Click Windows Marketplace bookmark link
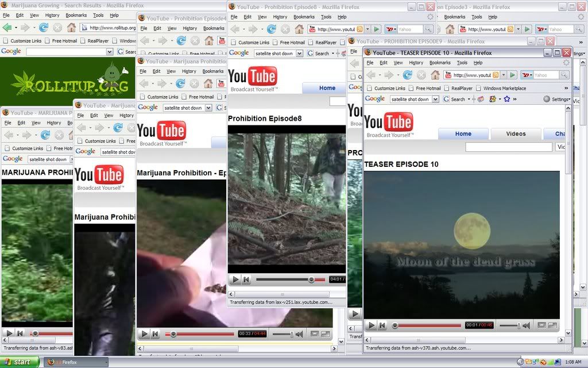 click(501, 88)
